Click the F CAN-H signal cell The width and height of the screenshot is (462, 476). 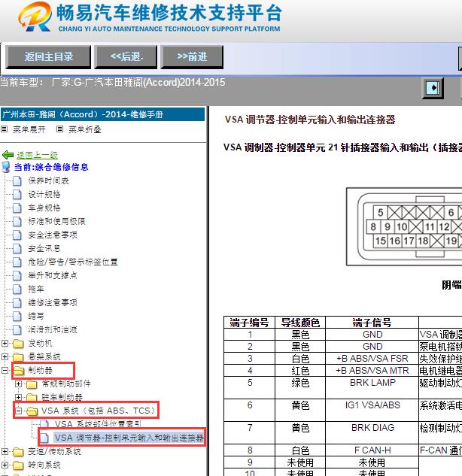click(372, 450)
